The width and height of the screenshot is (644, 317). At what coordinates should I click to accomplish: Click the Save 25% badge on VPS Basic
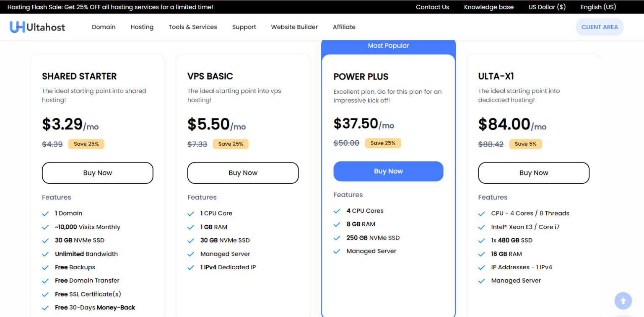tap(231, 144)
